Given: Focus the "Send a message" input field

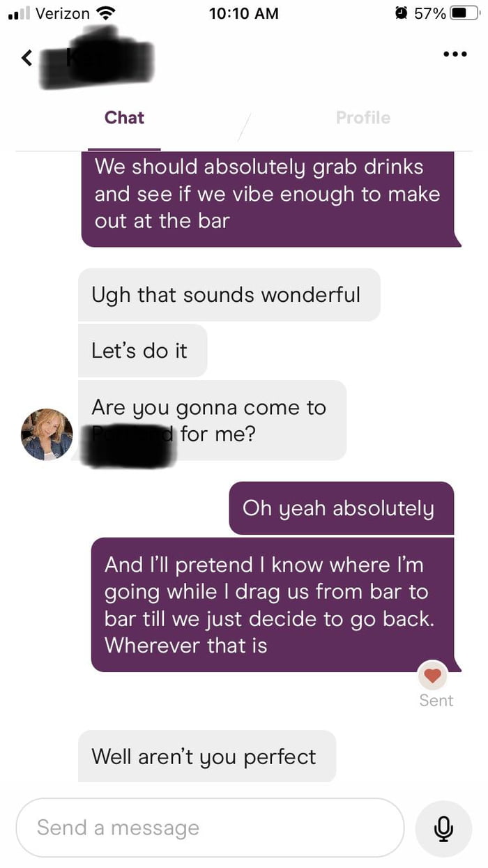Looking at the screenshot, I should (209, 828).
